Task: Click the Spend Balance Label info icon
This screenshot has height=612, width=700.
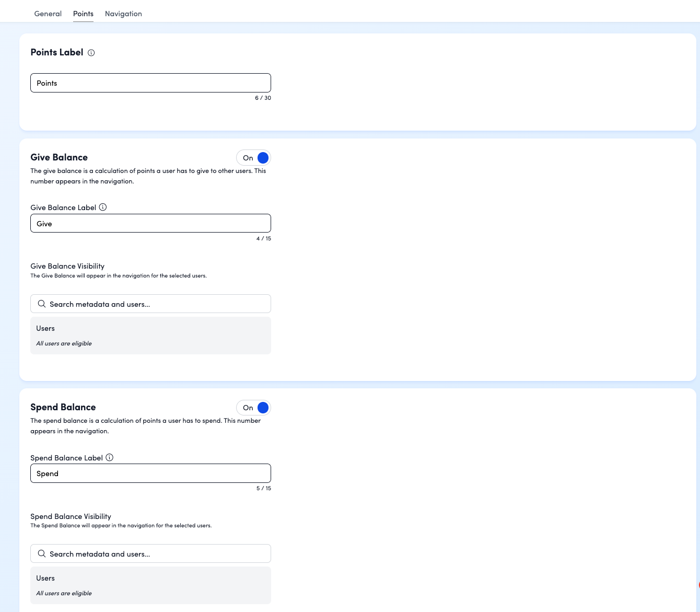Action: coord(110,457)
